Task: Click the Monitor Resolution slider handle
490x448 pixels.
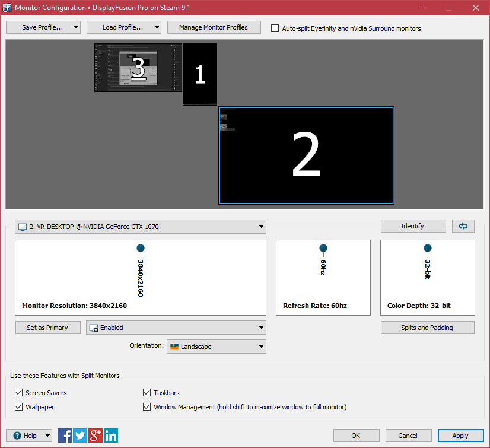Action: (141, 247)
